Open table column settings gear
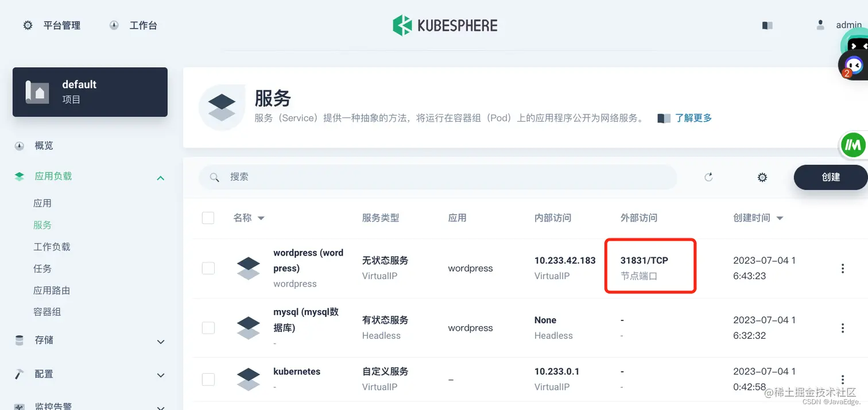 point(762,177)
